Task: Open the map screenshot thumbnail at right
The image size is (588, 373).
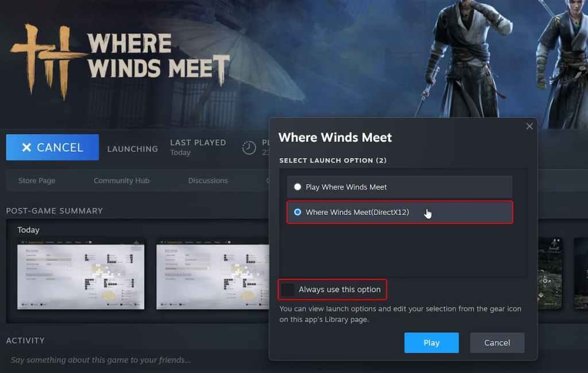Action: click(x=550, y=273)
